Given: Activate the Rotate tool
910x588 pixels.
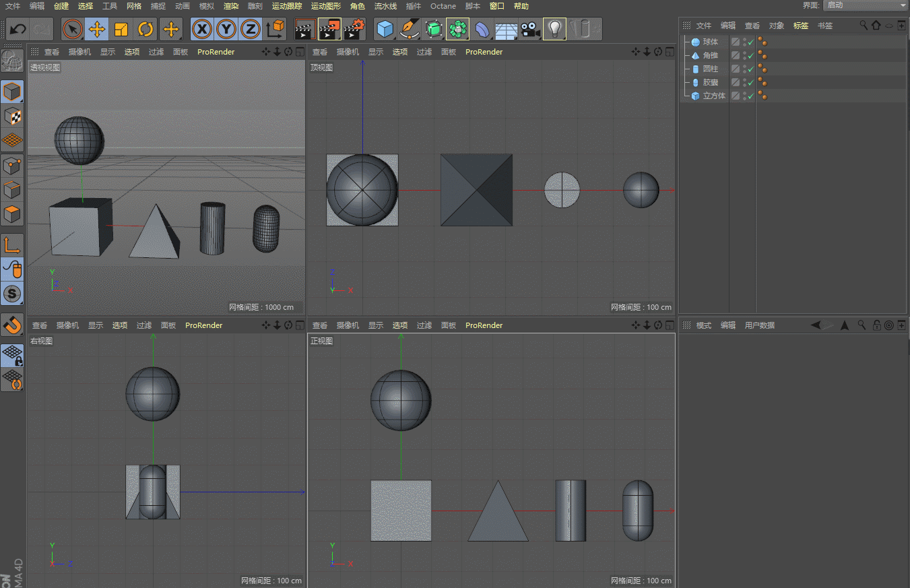Looking at the screenshot, I should (145, 29).
